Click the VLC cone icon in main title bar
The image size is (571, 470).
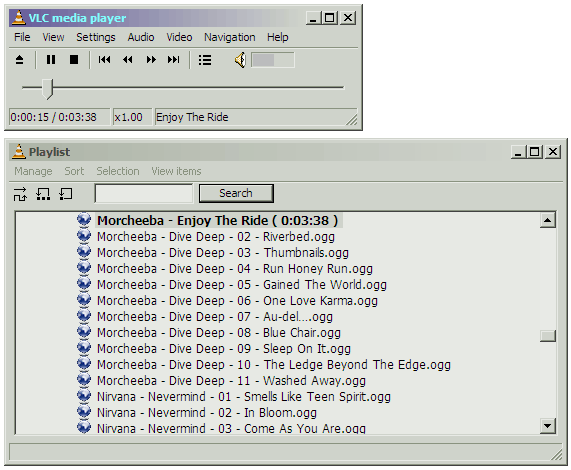click(x=19, y=18)
